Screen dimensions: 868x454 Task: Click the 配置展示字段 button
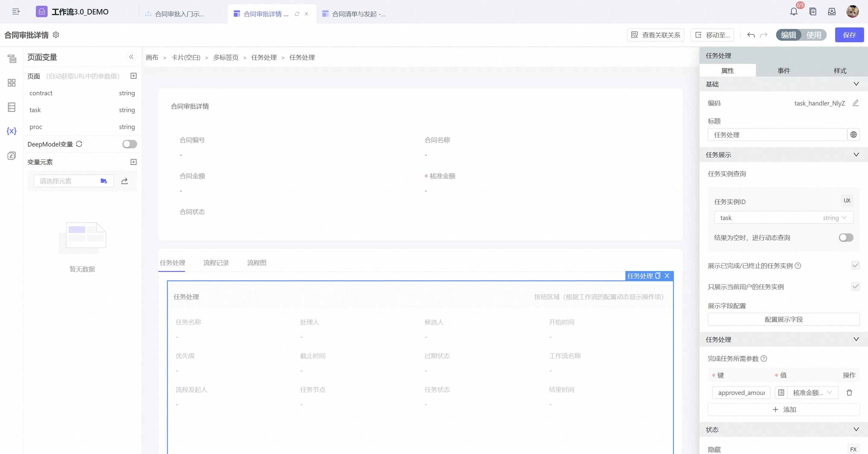pyautogui.click(x=783, y=319)
